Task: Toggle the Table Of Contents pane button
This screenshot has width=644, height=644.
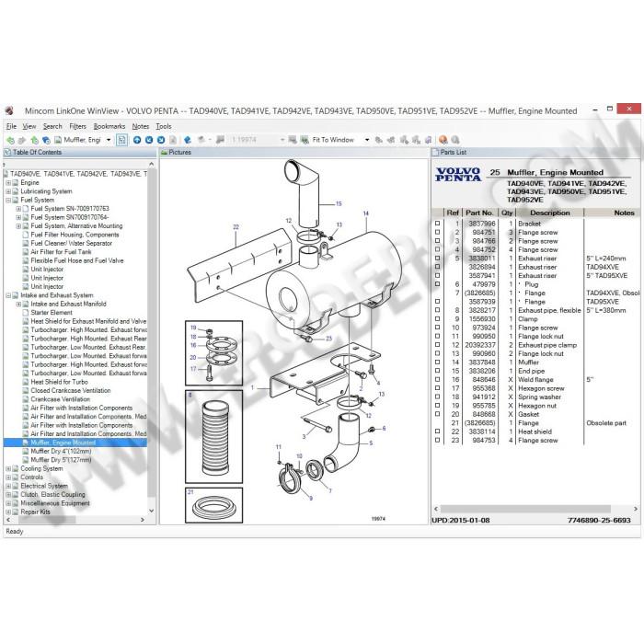Action: point(122,140)
